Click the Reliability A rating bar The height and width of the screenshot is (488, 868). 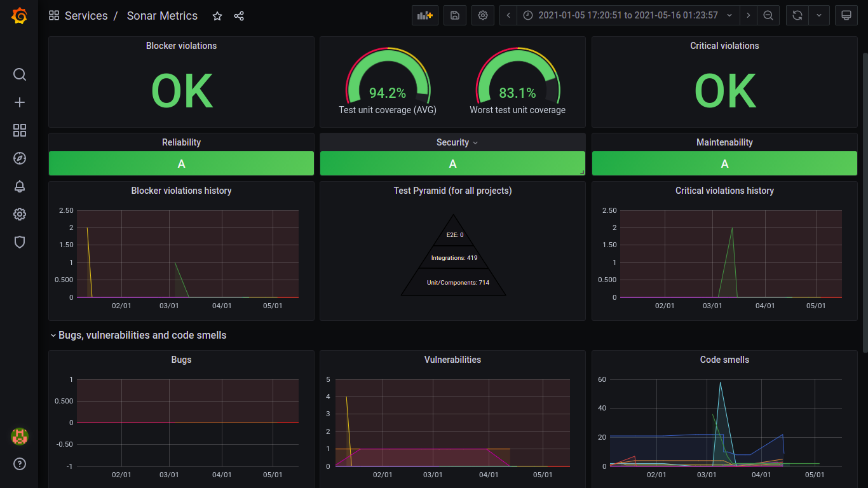click(x=181, y=163)
